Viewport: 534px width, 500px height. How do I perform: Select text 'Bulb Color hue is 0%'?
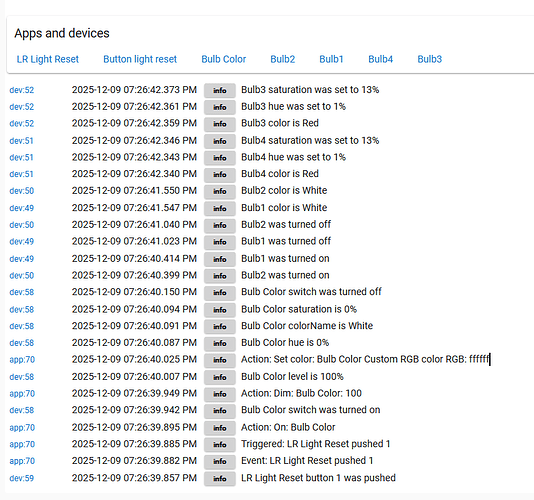285,343
